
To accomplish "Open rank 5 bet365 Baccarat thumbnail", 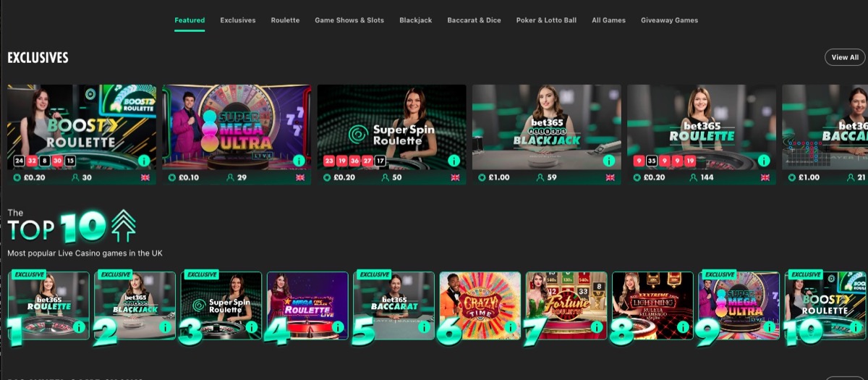I will tap(393, 305).
